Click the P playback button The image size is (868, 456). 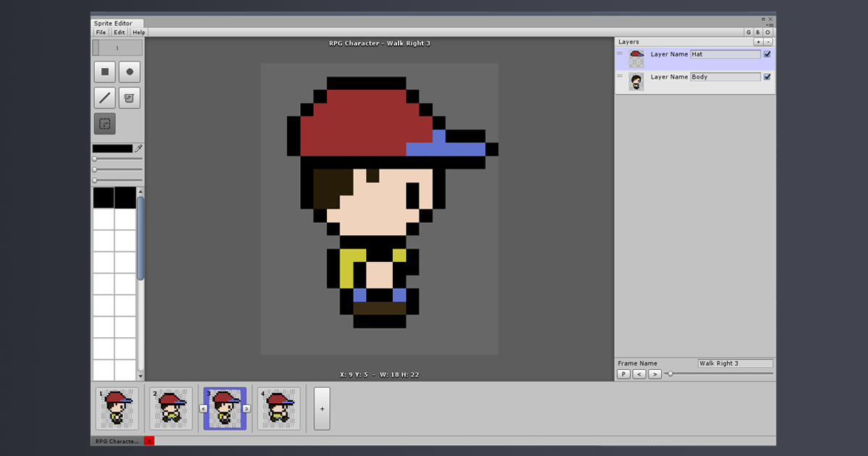point(624,373)
